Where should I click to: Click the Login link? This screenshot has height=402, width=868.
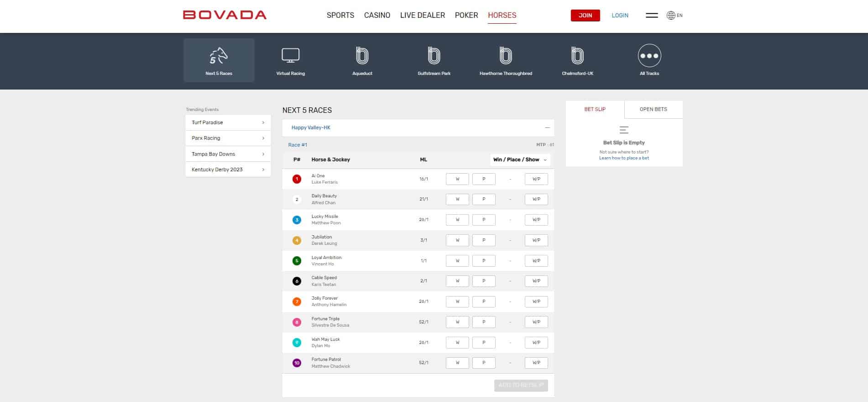point(620,15)
